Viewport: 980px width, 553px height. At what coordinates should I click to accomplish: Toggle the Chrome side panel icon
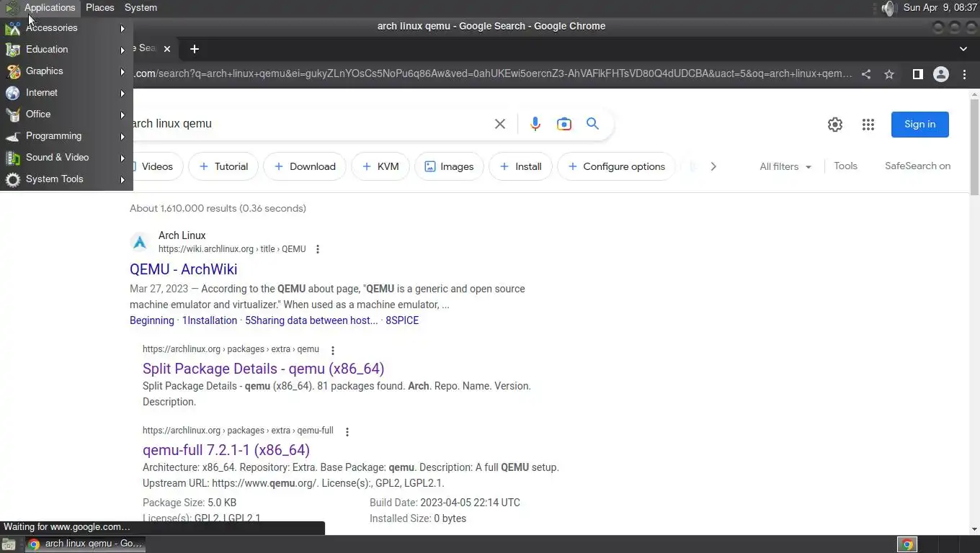pyautogui.click(x=917, y=74)
